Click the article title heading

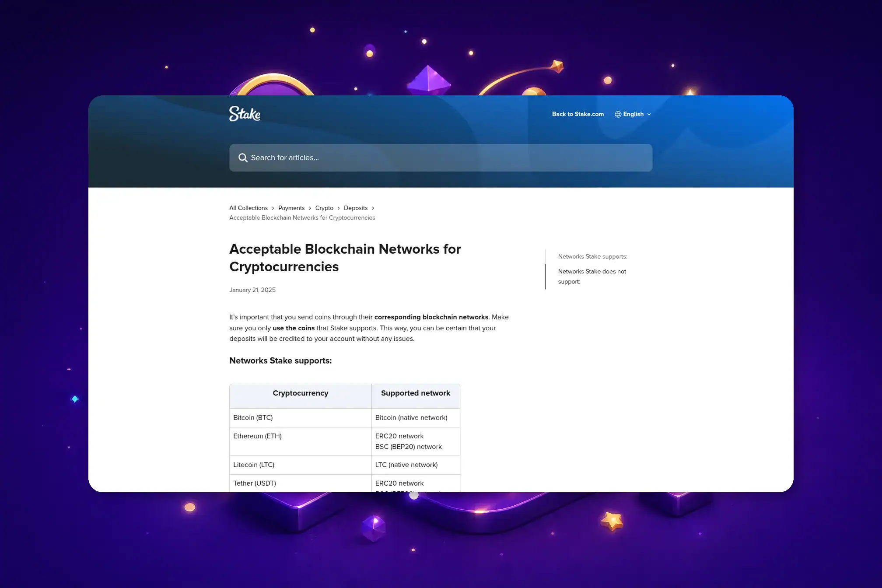[x=345, y=258]
